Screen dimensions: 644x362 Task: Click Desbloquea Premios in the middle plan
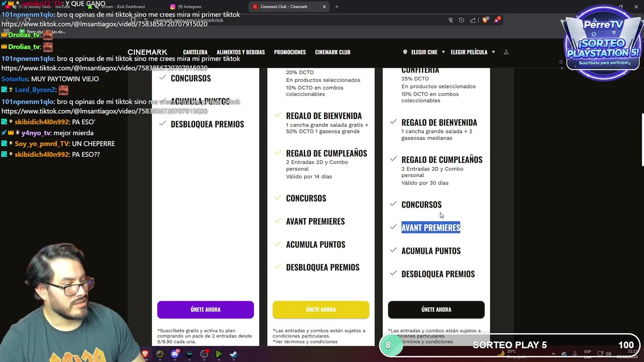(323, 267)
